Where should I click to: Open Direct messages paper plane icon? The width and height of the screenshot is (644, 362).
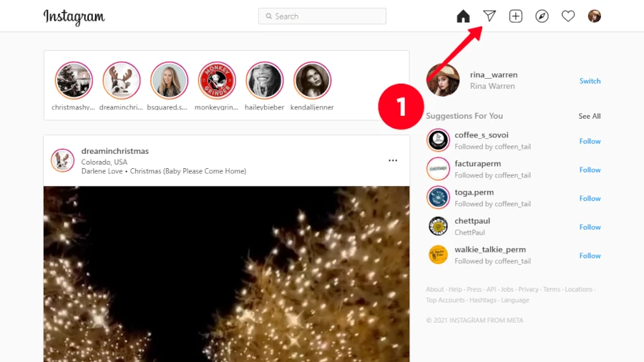coord(489,16)
